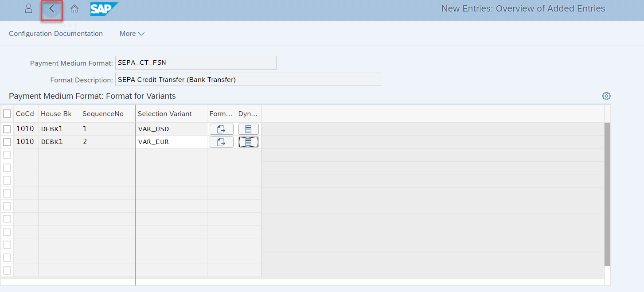644x292 pixels.
Task: Click DEBK1 house bank in VAR_EUR row
Action: pos(59,142)
